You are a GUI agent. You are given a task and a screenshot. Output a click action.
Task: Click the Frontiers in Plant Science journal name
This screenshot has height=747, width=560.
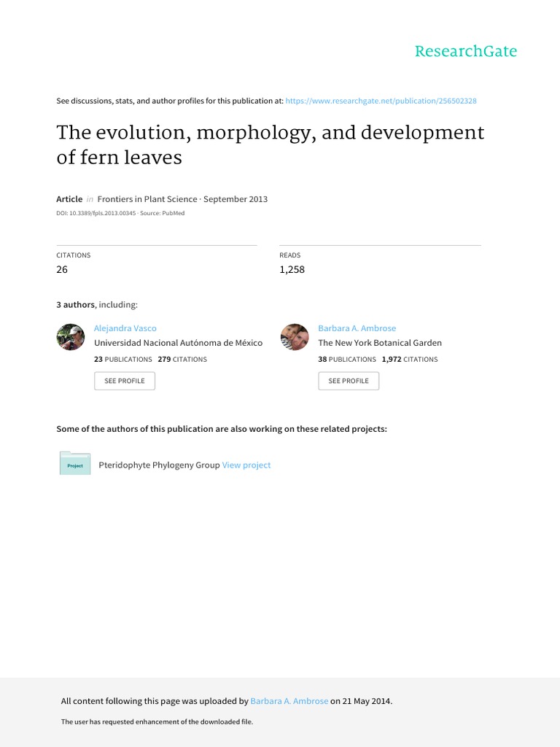point(147,199)
